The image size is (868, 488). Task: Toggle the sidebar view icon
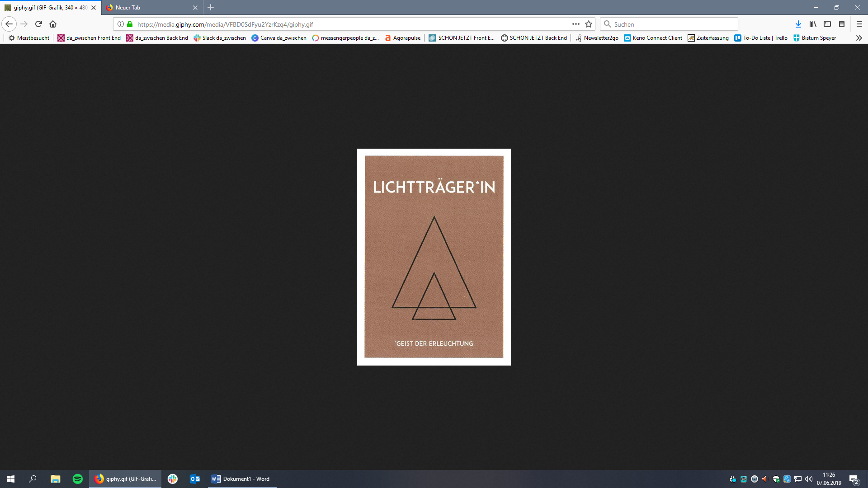(x=827, y=24)
